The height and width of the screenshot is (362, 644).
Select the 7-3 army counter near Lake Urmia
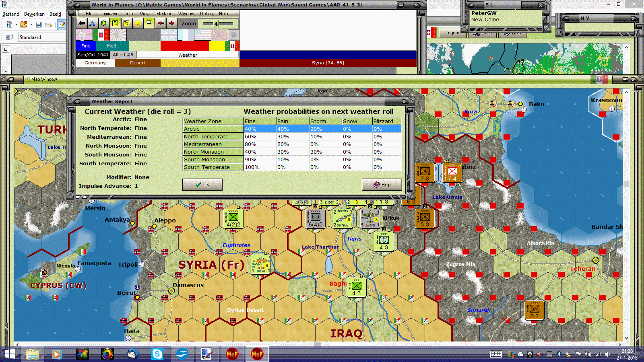(x=425, y=173)
